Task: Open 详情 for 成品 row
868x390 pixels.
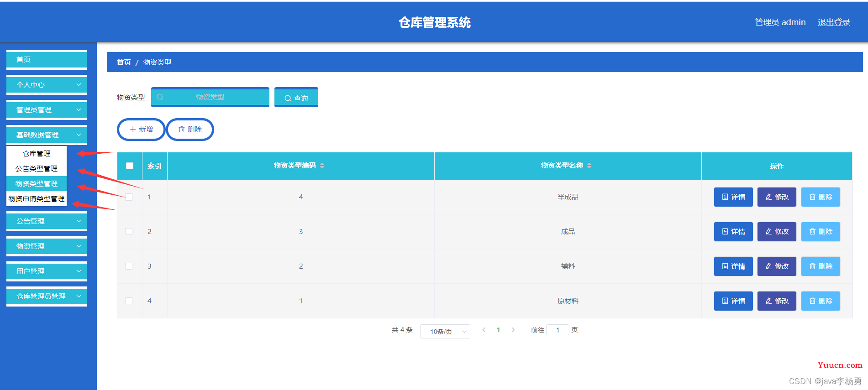Action: (733, 232)
